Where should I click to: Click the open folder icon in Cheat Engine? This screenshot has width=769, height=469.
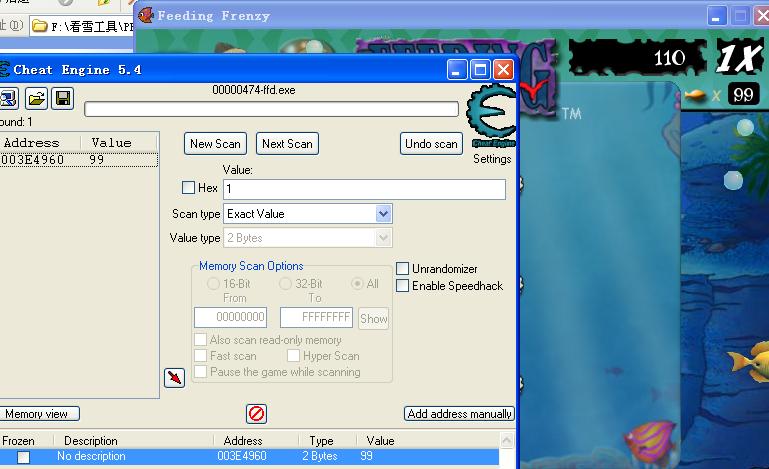[x=37, y=99]
